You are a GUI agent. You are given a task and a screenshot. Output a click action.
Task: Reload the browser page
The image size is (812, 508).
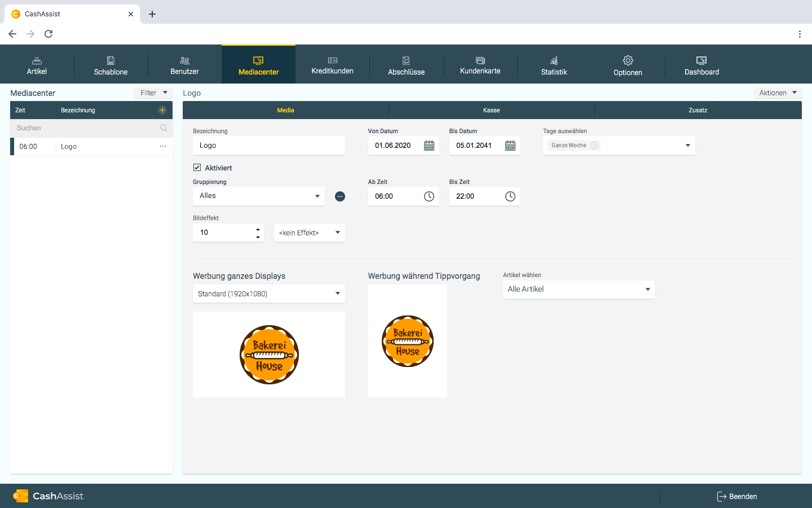tap(48, 34)
